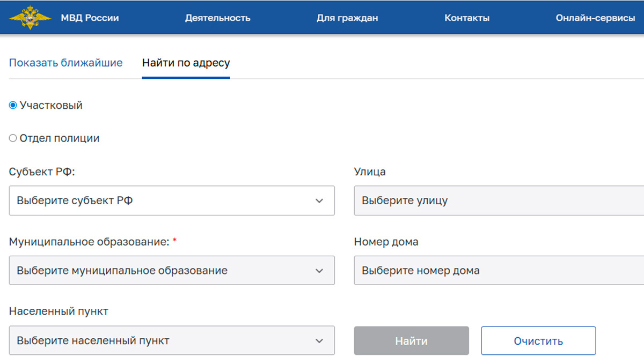Select the Найти по адресу tab
644x364 pixels.
coord(185,62)
